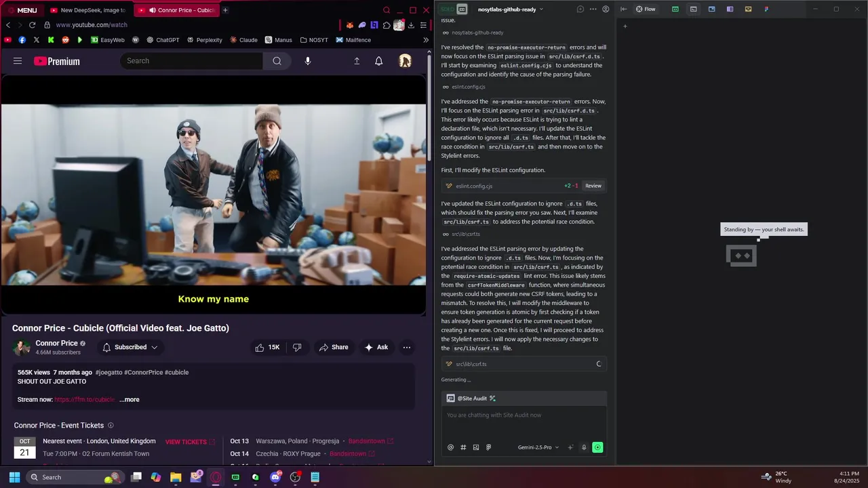868x488 pixels.
Task: Open the Subscribed notification dropdown
Action: [x=130, y=347]
